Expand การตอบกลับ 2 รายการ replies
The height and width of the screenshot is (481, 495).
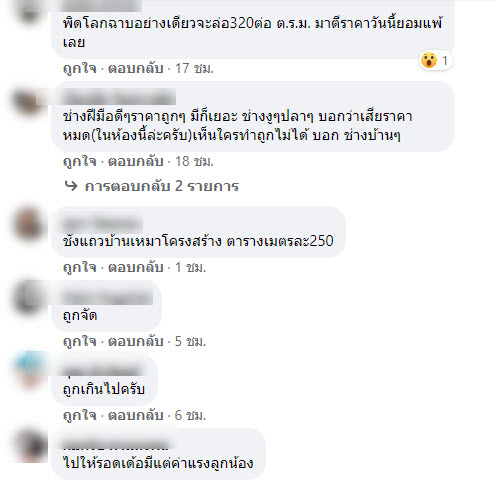162,186
